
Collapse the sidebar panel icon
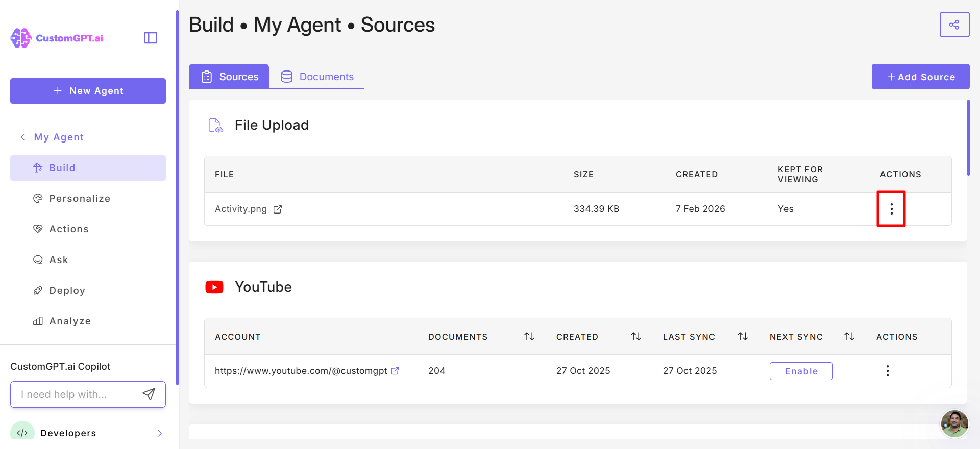click(x=151, y=38)
